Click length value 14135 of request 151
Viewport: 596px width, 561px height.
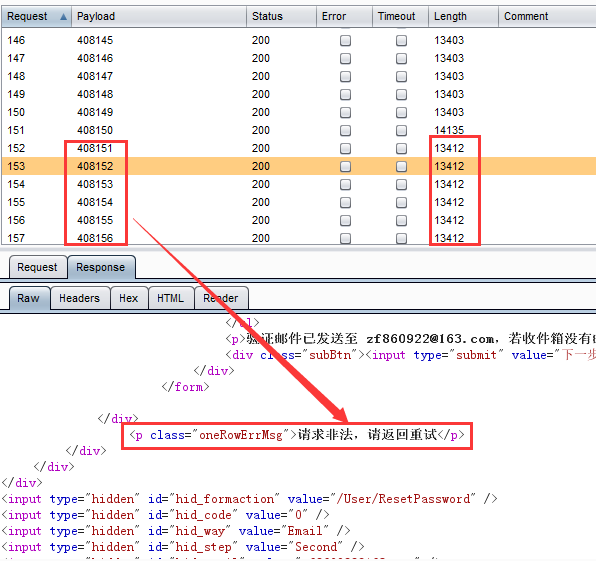(449, 130)
